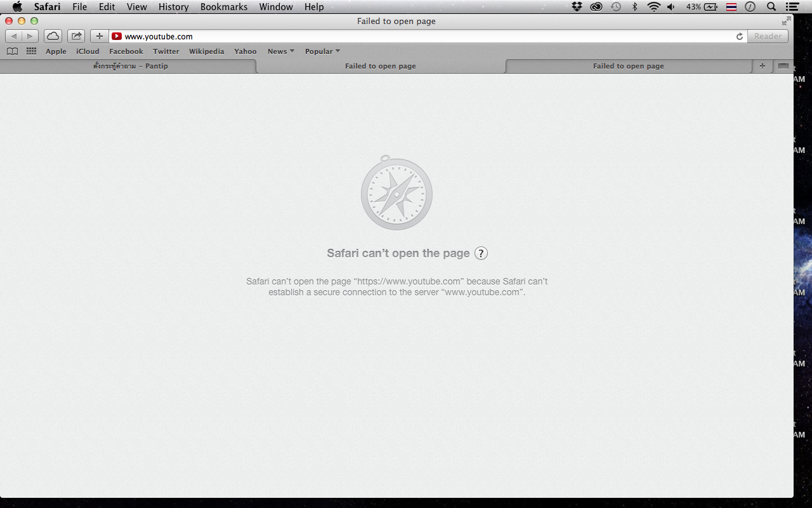The height and width of the screenshot is (508, 812).
Task: Open the File menu
Action: click(x=80, y=7)
